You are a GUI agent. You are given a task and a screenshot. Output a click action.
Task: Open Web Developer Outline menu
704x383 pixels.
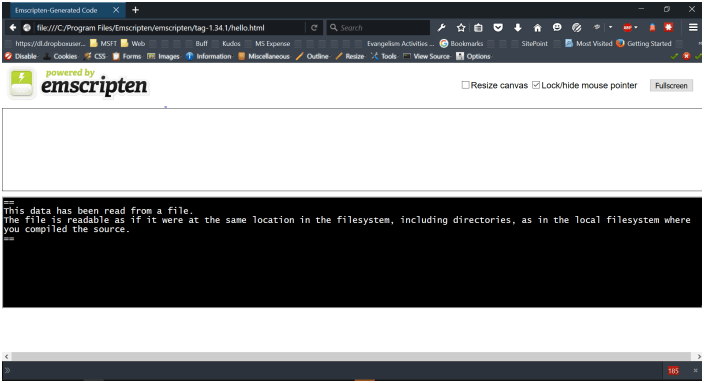tap(312, 56)
